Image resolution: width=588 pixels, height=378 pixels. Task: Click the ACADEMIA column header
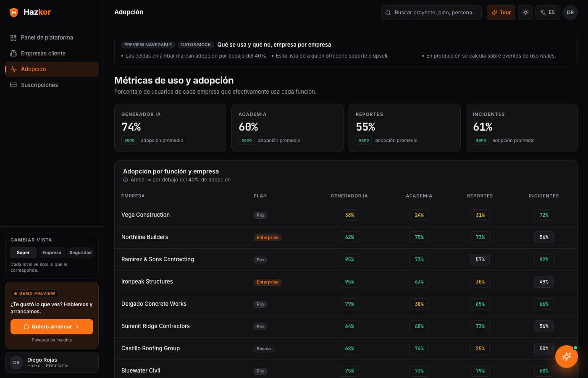[x=419, y=196]
